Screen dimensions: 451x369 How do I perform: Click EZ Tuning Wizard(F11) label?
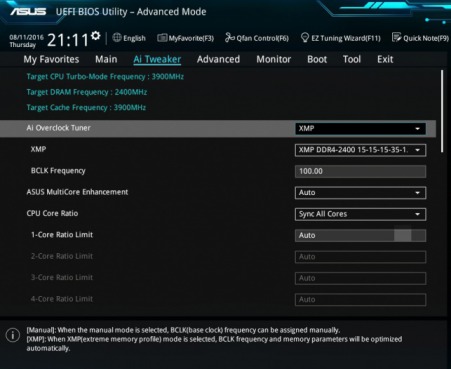point(346,38)
